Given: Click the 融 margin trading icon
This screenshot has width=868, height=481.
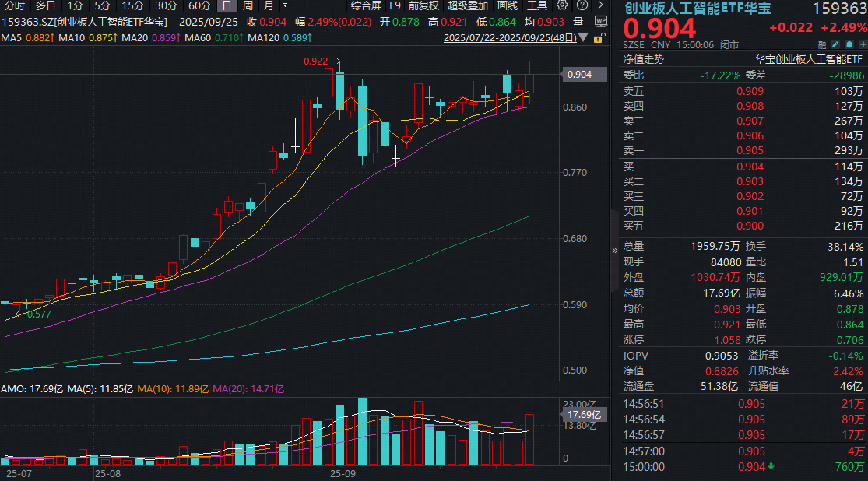Looking at the screenshot, I should 821,45.
